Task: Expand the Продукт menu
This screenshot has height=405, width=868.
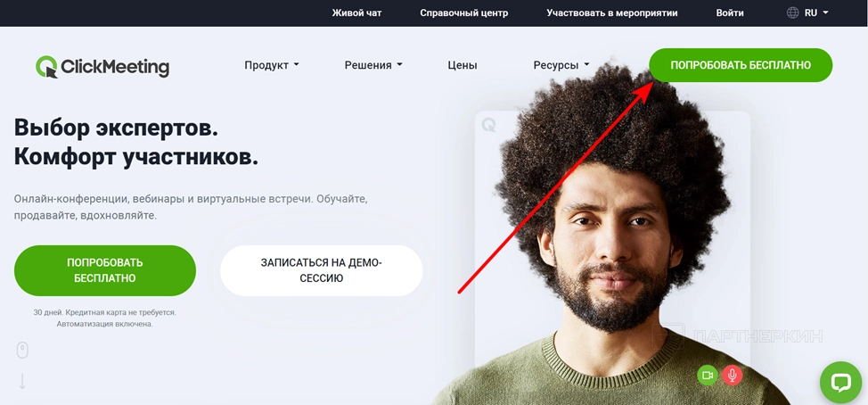Action: tap(271, 65)
